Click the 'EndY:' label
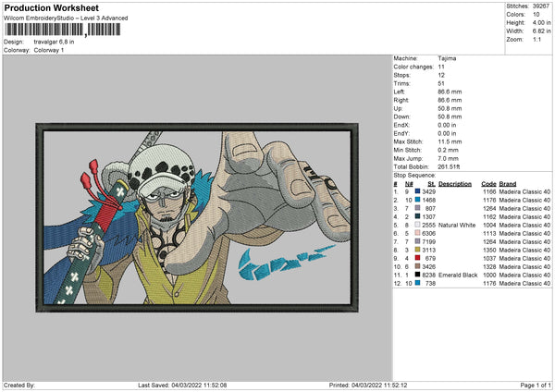 [401, 134]
